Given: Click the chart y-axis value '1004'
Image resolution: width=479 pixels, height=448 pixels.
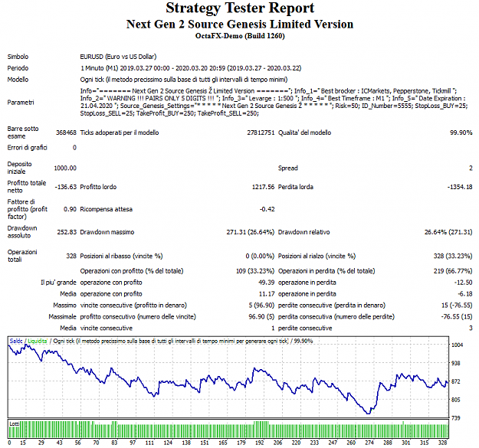Looking at the screenshot, I should tap(458, 345).
